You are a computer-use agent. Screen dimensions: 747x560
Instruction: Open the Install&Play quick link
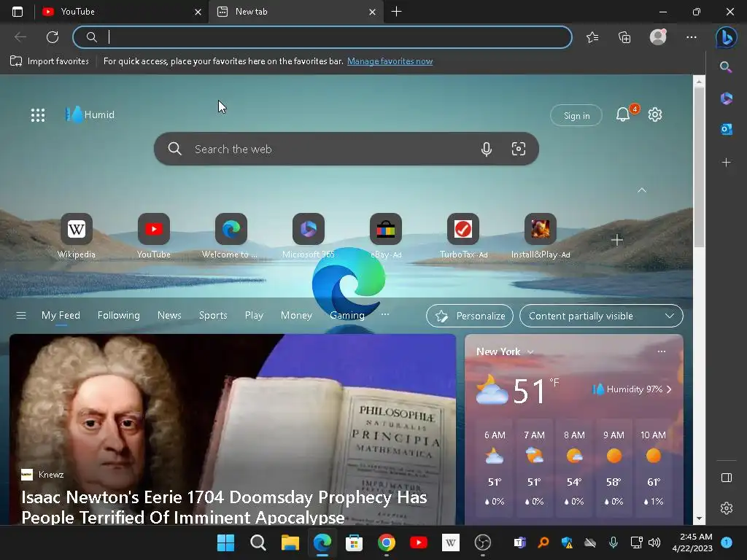coord(541,236)
